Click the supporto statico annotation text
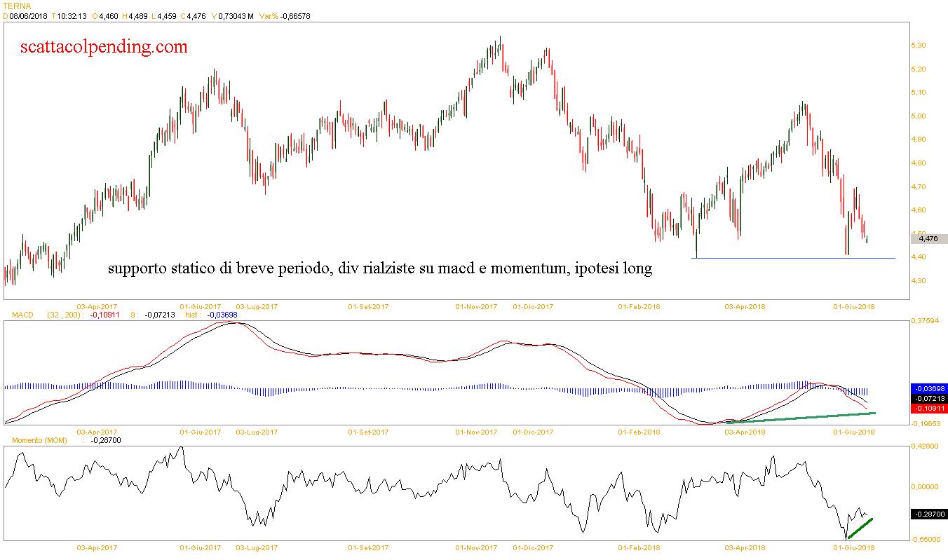The width and height of the screenshot is (948, 560). [379, 268]
